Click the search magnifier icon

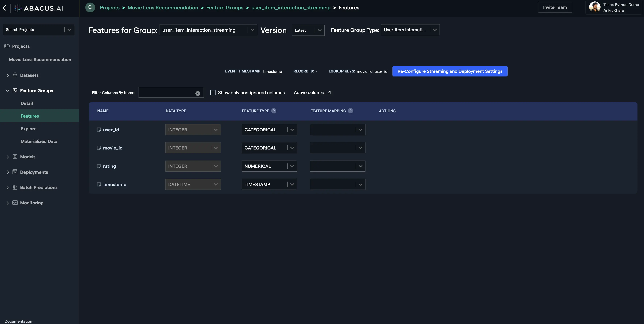90,7
